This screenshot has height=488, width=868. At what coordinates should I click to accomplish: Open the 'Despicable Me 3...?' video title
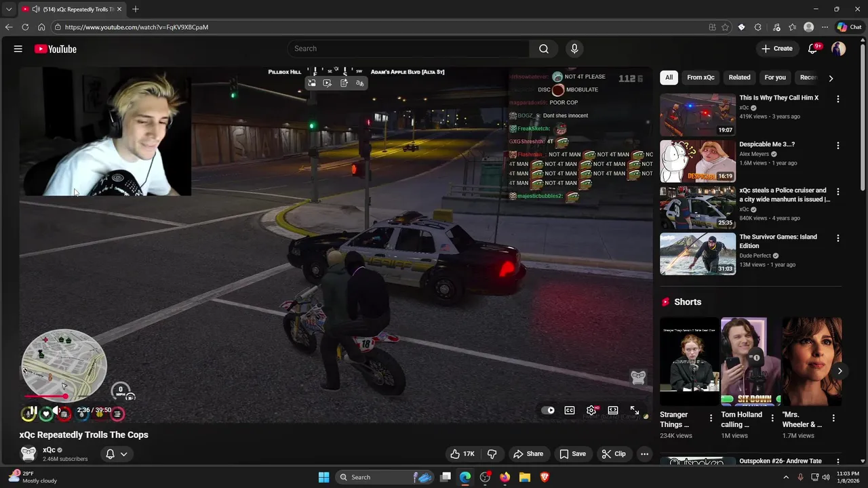pyautogui.click(x=767, y=144)
